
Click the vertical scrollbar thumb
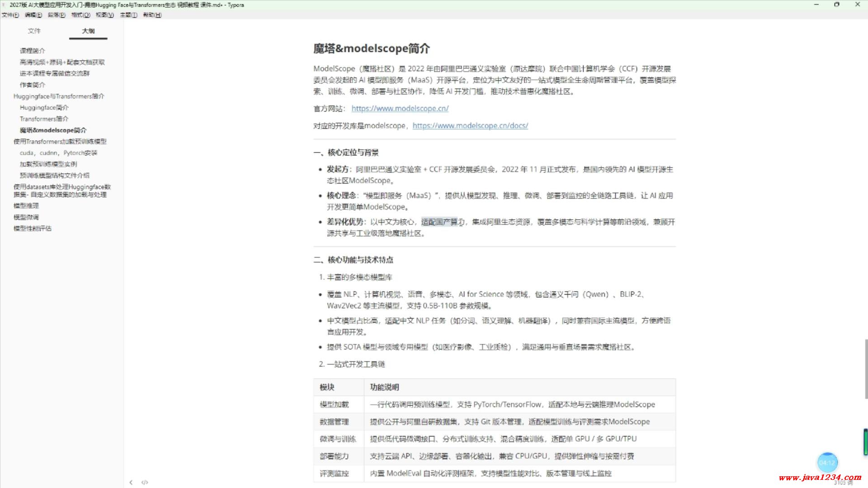point(866,368)
